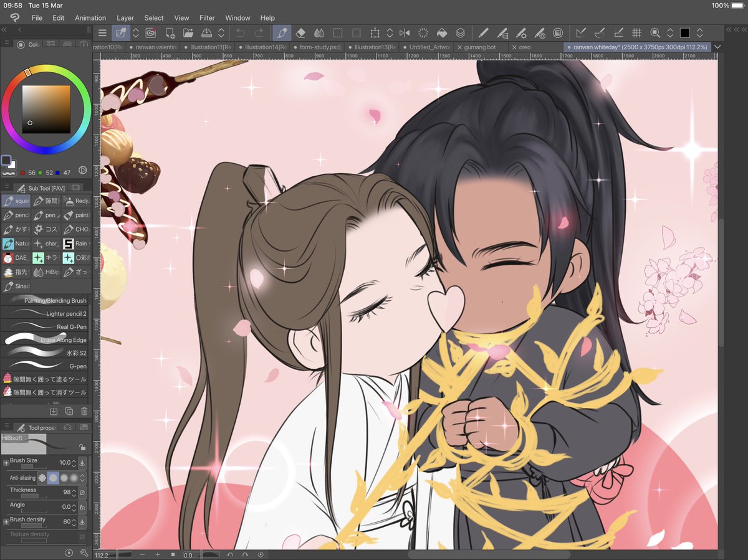Viewport: 748px width, 560px height.
Task: Duplicate the sub tool with copy icon
Action: 69,411
